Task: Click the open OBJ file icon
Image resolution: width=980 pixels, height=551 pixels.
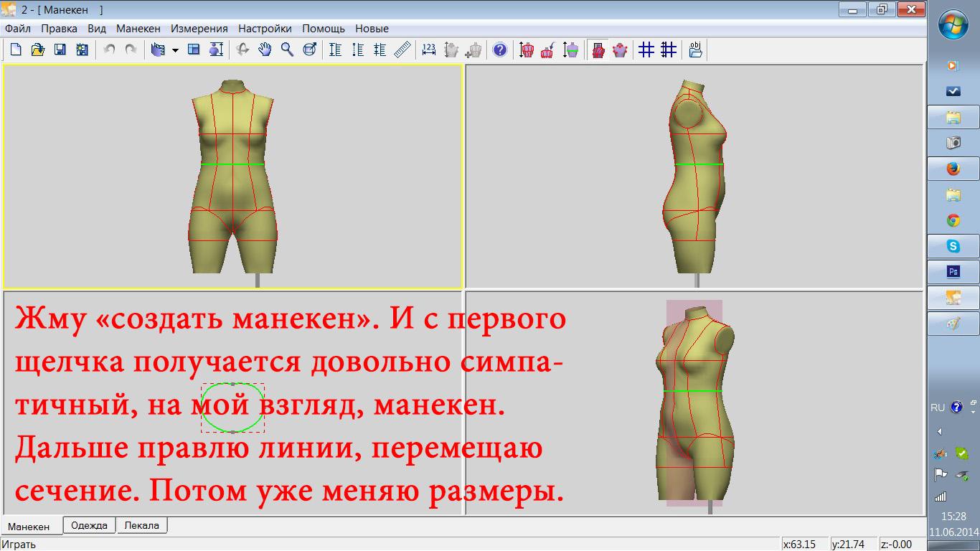Action: click(x=695, y=50)
